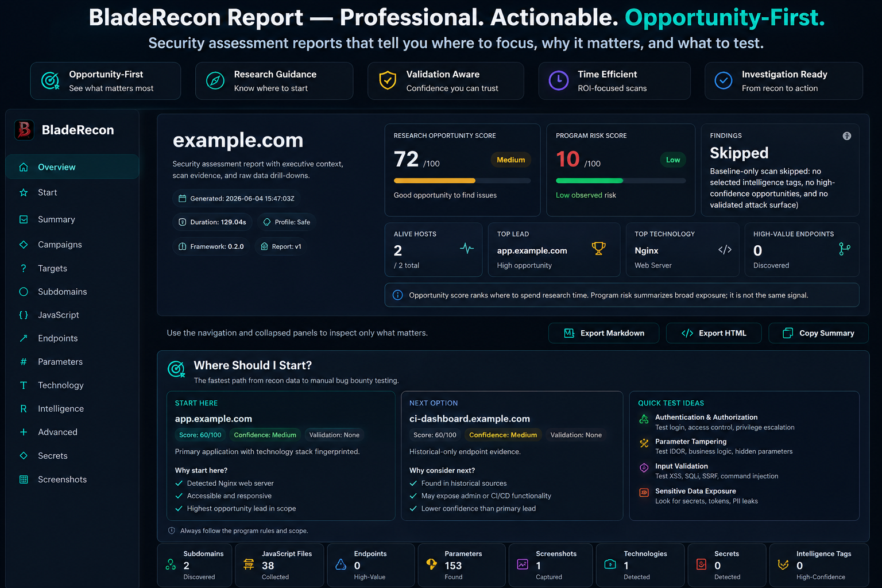Open app.example.com under Start Here
Image resolution: width=882 pixels, height=588 pixels.
(x=214, y=419)
